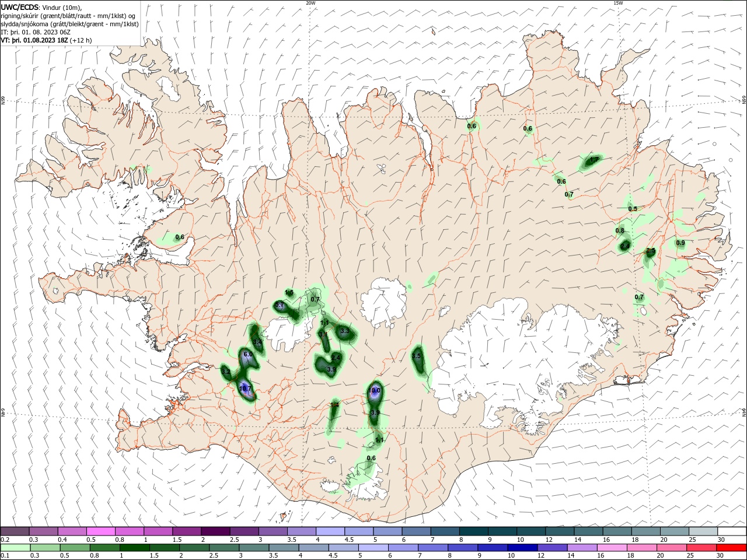Pick the mauve 0.2 swatch in upper legend
Image resolution: width=747 pixels, height=560 pixels.
click(x=15, y=531)
